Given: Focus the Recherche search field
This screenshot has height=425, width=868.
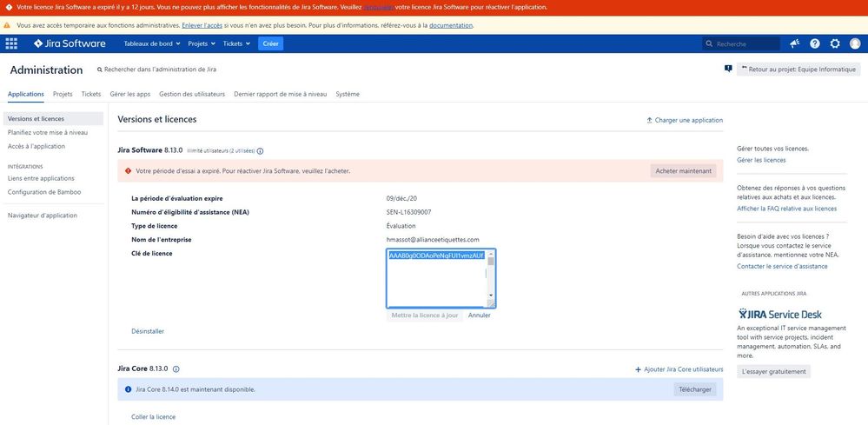Looking at the screenshot, I should coord(741,43).
